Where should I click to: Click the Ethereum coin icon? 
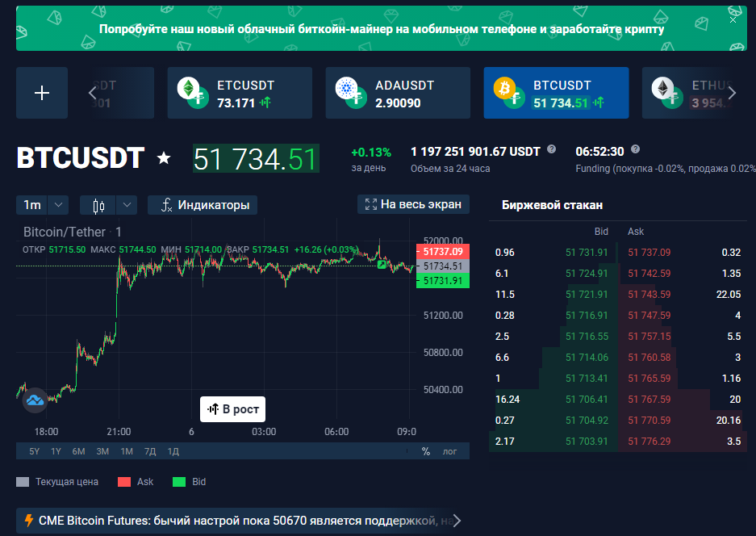[x=663, y=88]
